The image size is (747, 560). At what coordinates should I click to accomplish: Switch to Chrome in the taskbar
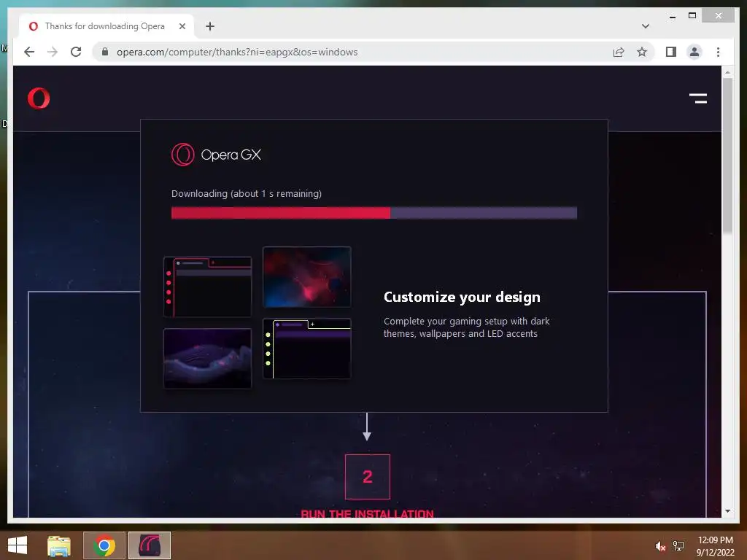[104, 545]
